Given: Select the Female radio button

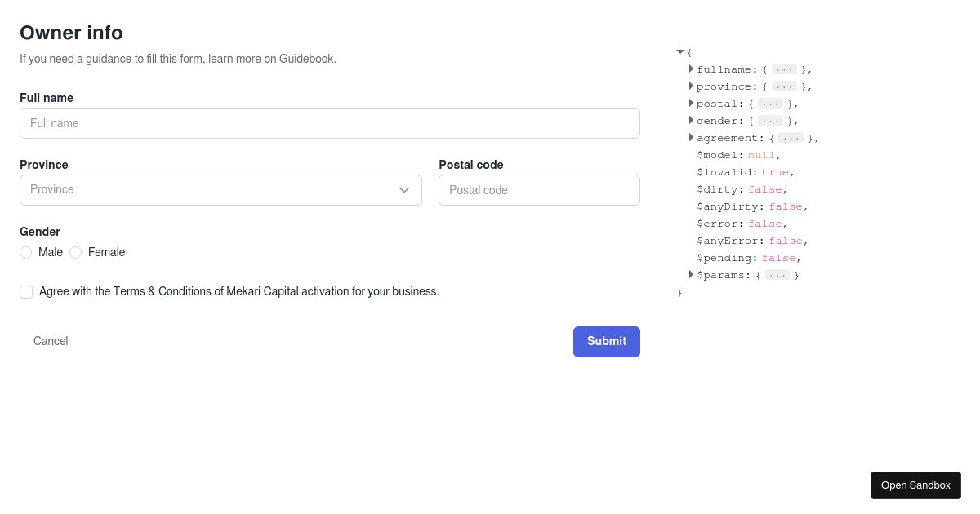Looking at the screenshot, I should [x=75, y=252].
